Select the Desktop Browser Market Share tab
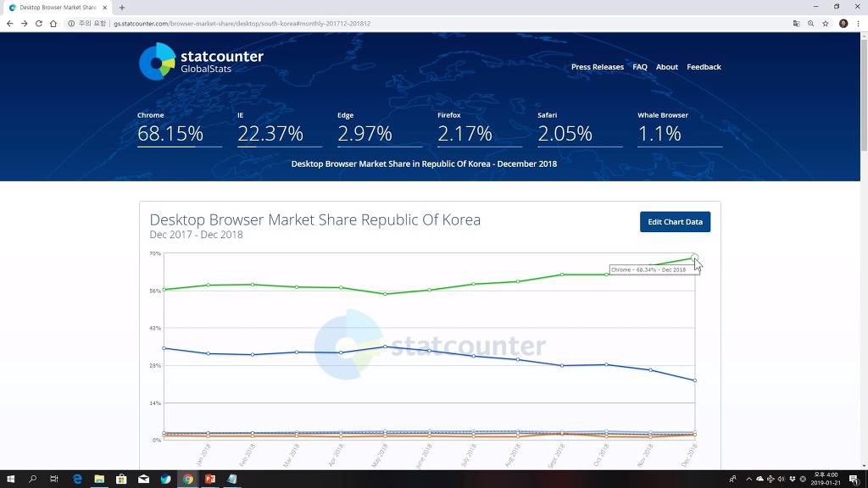The image size is (868, 488). tap(57, 8)
